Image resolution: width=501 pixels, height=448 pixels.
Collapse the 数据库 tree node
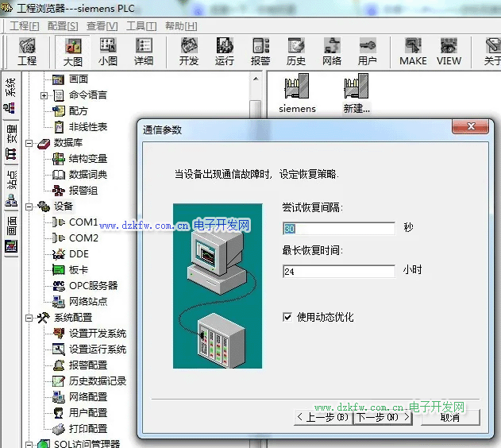coord(29,143)
